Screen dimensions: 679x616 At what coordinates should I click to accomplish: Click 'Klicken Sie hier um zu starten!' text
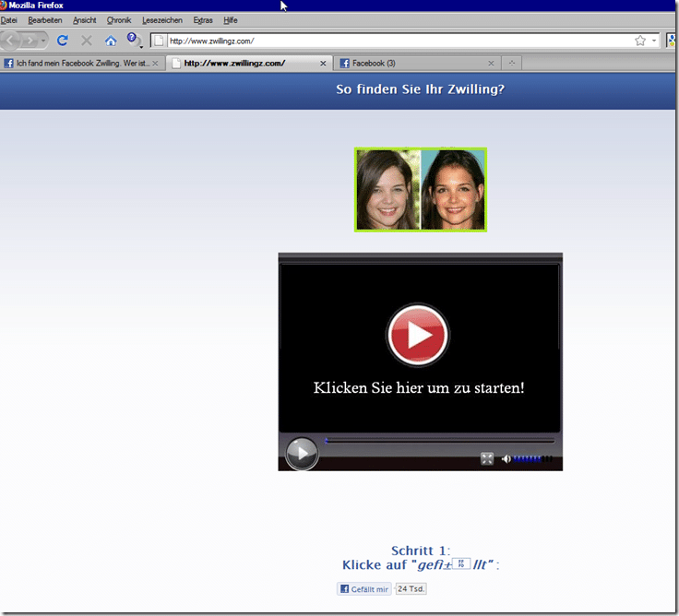(419, 387)
